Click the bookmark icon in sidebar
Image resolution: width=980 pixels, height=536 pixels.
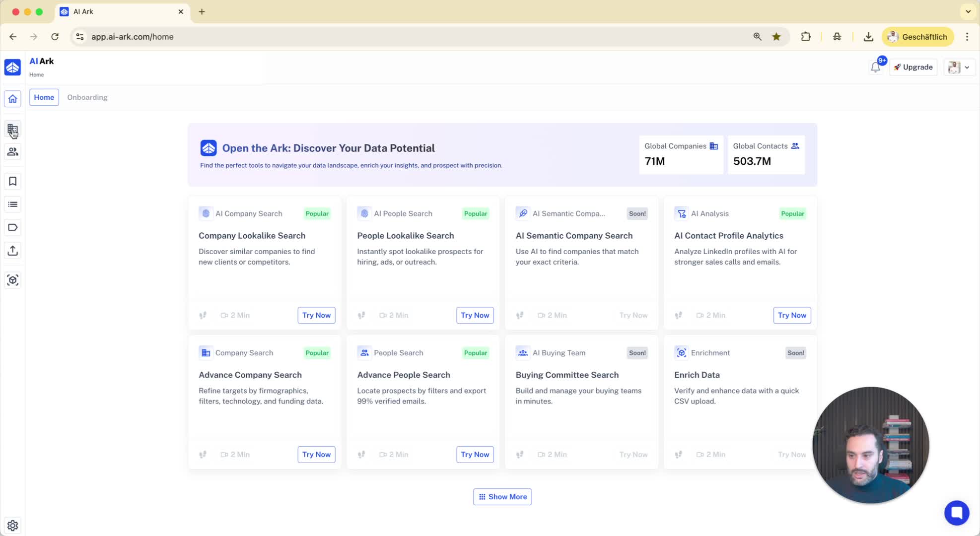pos(12,182)
